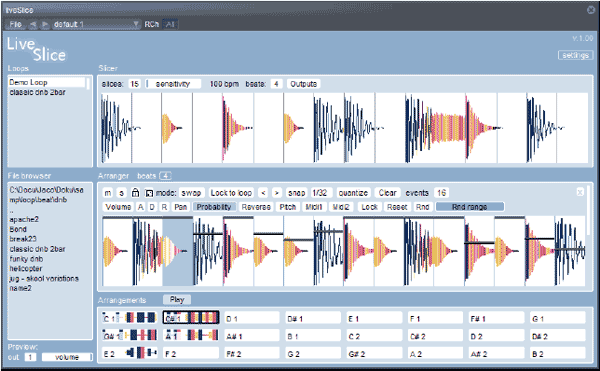Select the 'E 2' arrangement slot
600x371 pixels.
[x=130, y=353]
